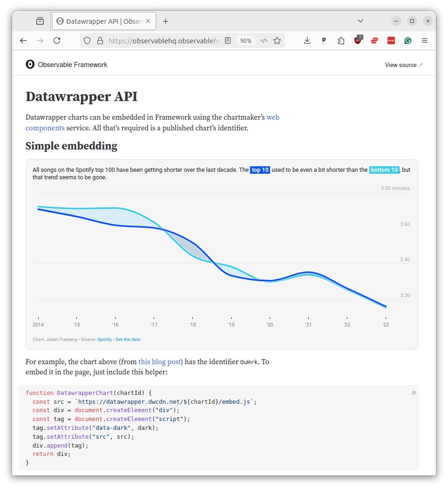Click the 'OuHrk' chart identifier text

pos(249,362)
